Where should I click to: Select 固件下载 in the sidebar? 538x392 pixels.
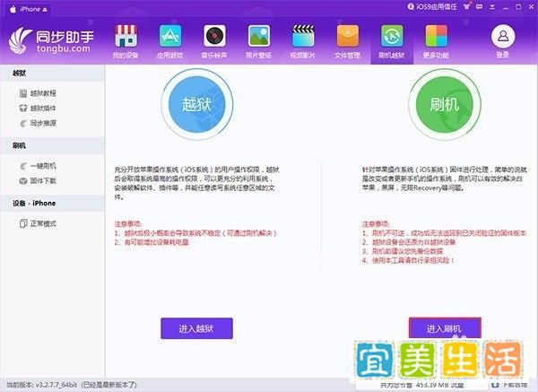pos(43,180)
